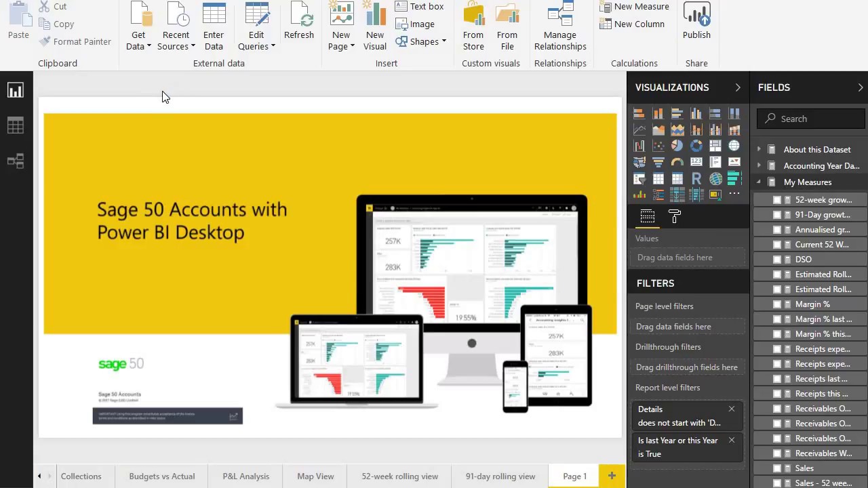The image size is (868, 488).
Task: Expand the About this Dataset table
Action: (759, 149)
